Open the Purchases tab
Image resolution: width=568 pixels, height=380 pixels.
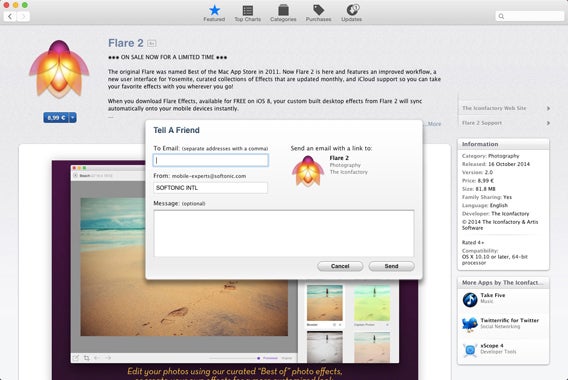[x=318, y=13]
